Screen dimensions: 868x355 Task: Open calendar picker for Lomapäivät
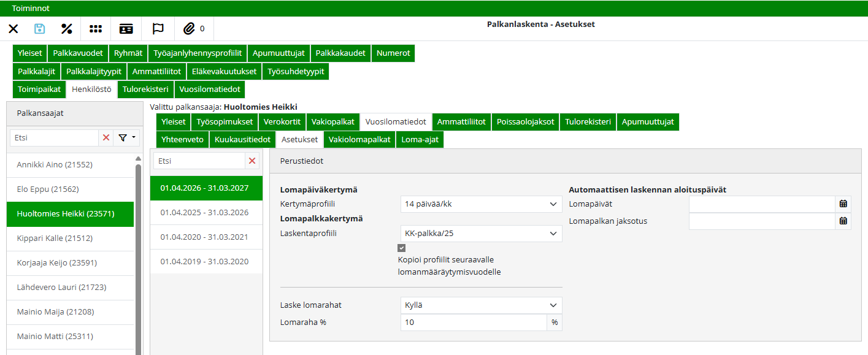tap(843, 204)
